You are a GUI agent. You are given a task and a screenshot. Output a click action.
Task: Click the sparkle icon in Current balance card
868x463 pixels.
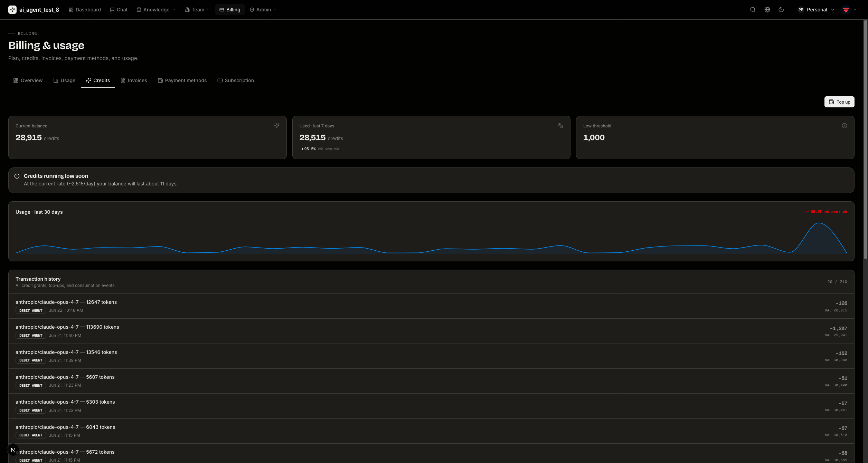click(x=277, y=126)
